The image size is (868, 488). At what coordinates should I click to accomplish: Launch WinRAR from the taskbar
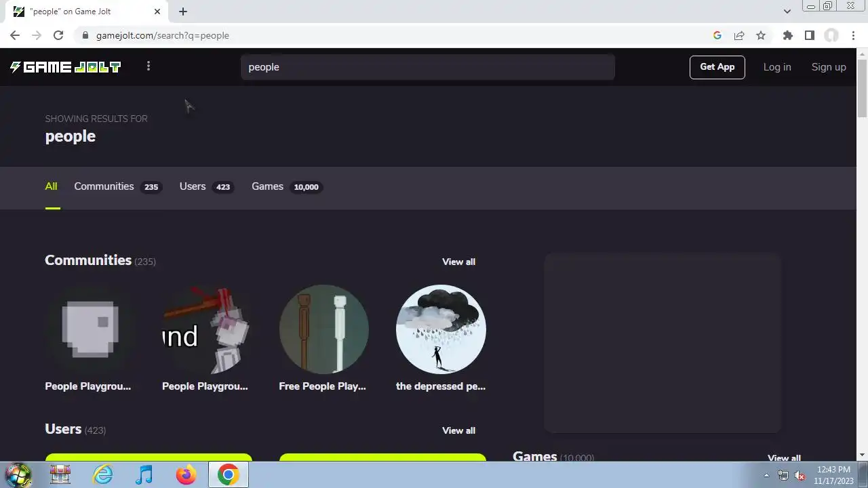pos(60,474)
